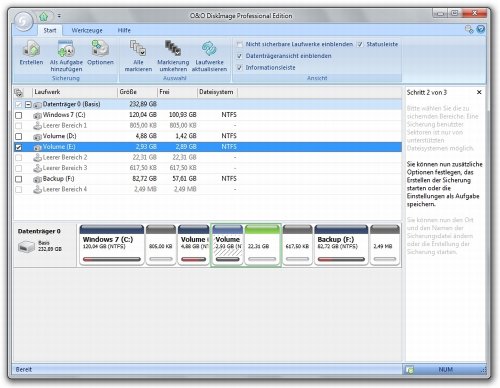
Task: Open the quick access toolbar dropdown arrow
Action: pos(59,16)
